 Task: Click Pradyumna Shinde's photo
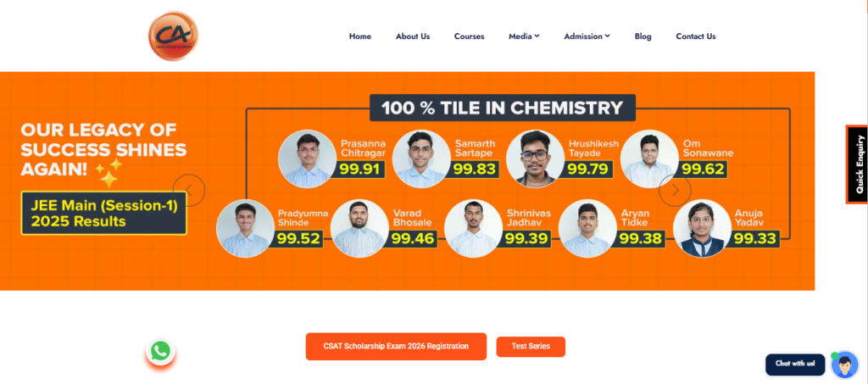tap(245, 229)
